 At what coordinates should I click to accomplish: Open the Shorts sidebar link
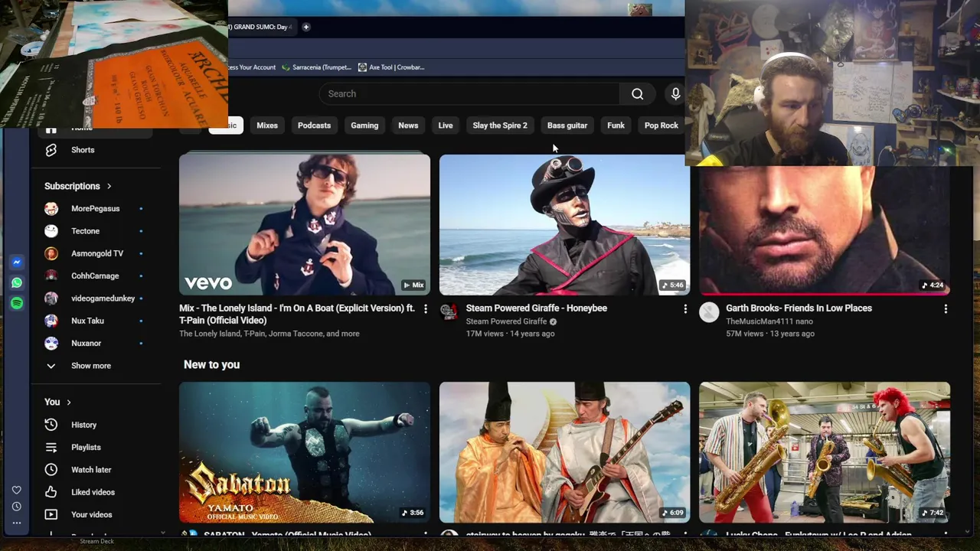pyautogui.click(x=83, y=150)
